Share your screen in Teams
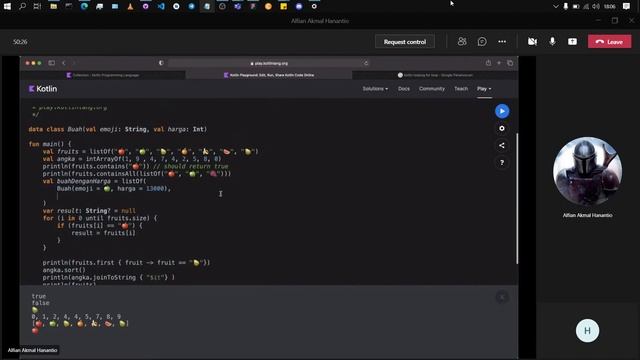The width and height of the screenshot is (640, 360). [x=572, y=42]
